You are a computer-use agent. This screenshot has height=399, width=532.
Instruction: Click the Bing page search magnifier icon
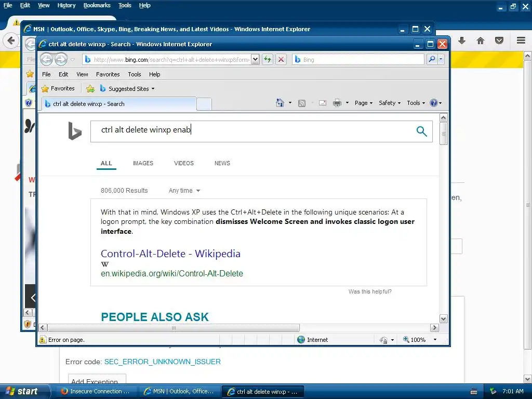click(421, 131)
